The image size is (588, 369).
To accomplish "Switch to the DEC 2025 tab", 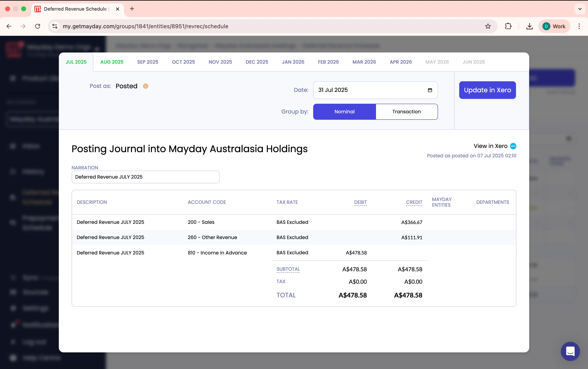I will (257, 62).
